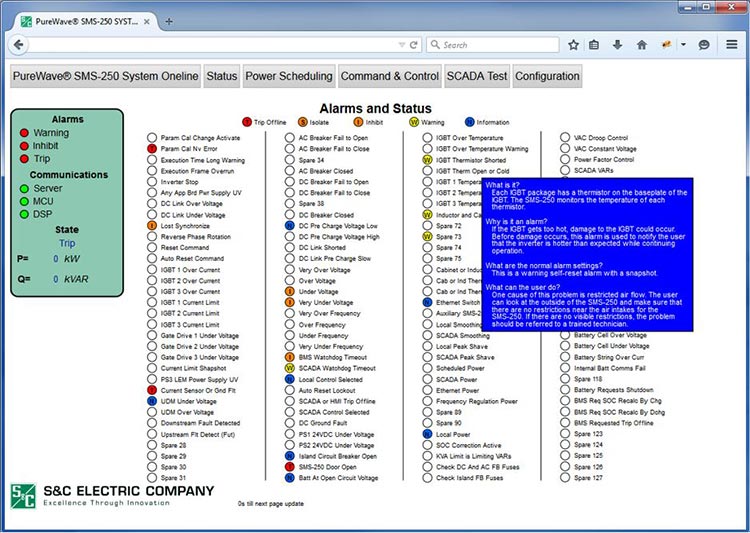Click the Frequency Regulation Power label
Viewport: 750px width, 533px height.
point(477,401)
